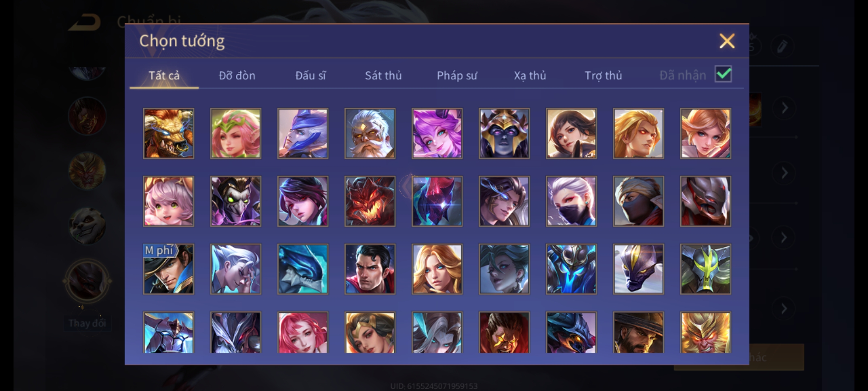The height and width of the screenshot is (391, 868).
Task: Select the pink-haired elf with green crown
Action: click(235, 133)
